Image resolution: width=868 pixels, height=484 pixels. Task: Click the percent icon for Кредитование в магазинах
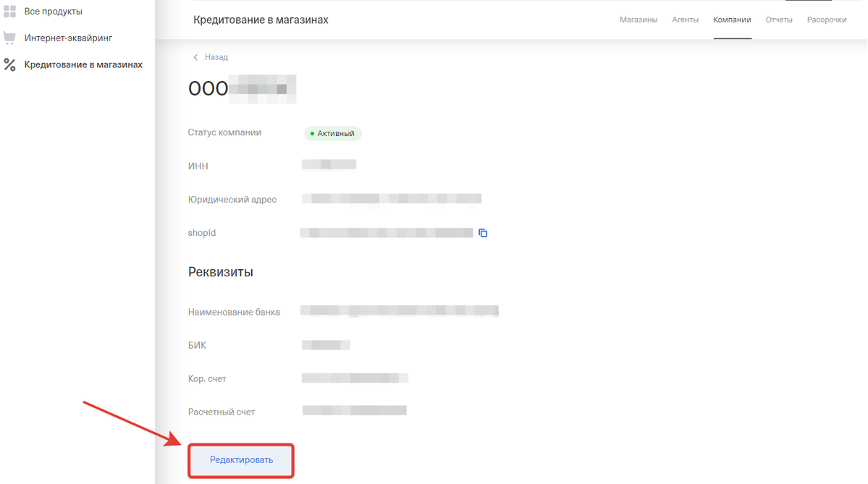9,65
